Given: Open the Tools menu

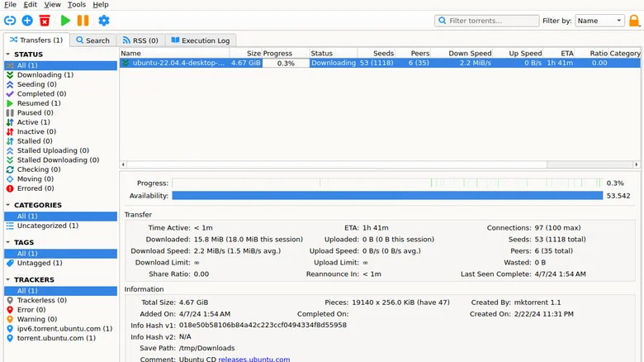Looking at the screenshot, I should click(77, 4).
